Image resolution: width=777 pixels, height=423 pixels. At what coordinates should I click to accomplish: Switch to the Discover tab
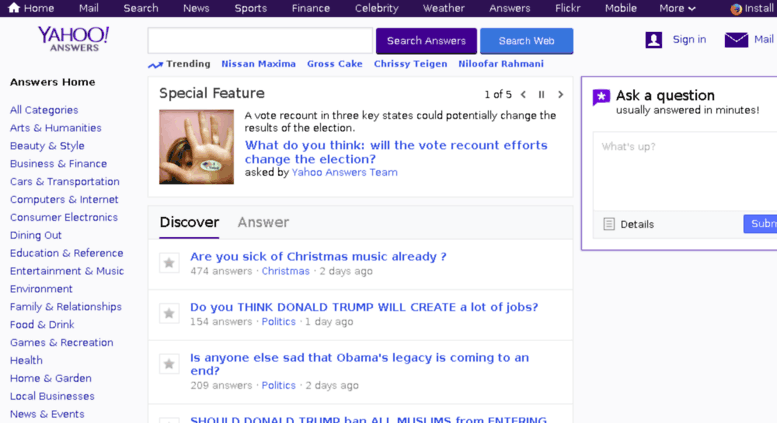[x=189, y=222]
